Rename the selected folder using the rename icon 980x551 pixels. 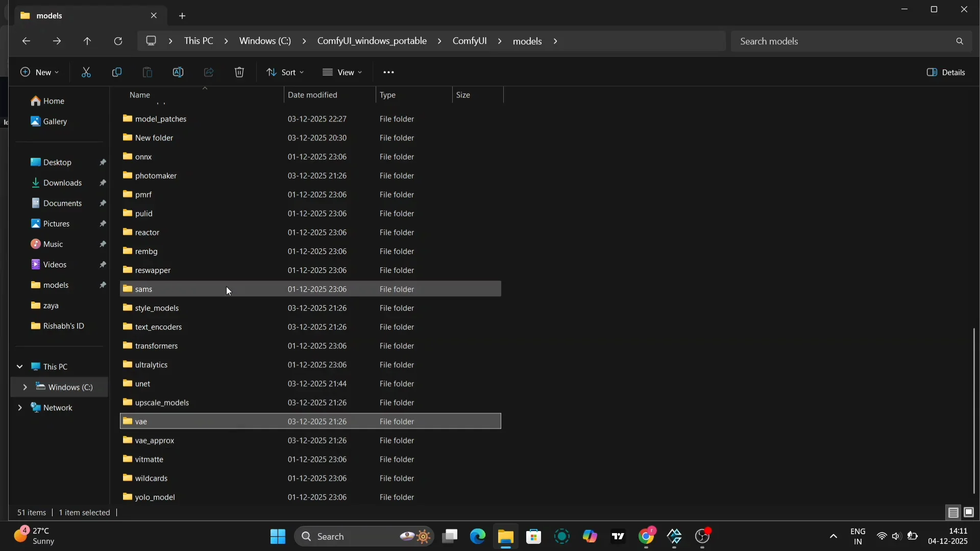coord(178,72)
